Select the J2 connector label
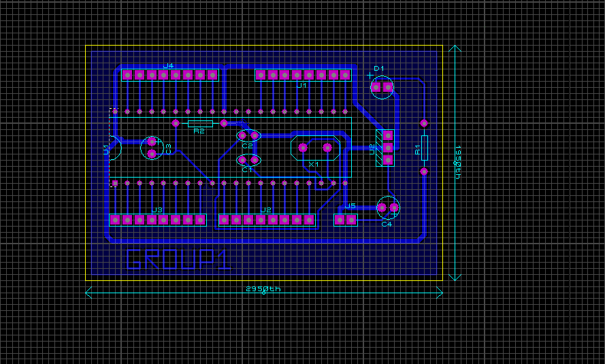 tap(265, 210)
